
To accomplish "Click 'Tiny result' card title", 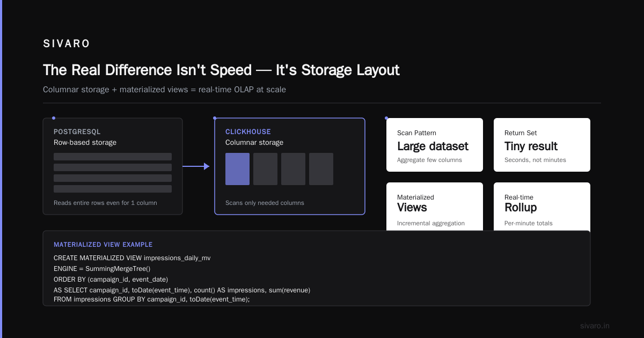I will pyautogui.click(x=531, y=146).
